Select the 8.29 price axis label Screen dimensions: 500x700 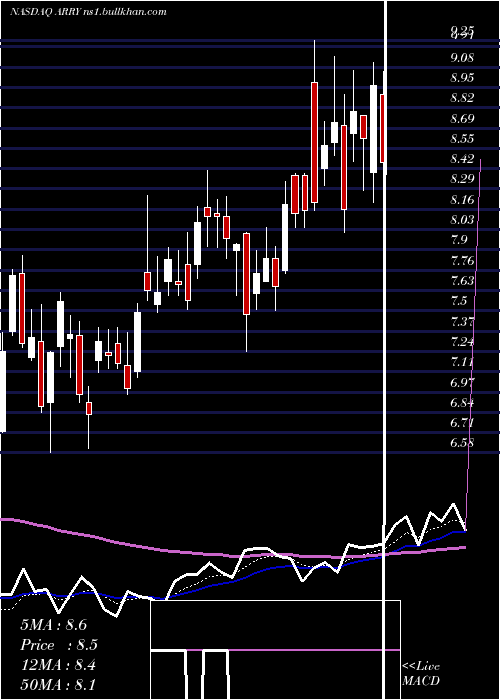462,179
